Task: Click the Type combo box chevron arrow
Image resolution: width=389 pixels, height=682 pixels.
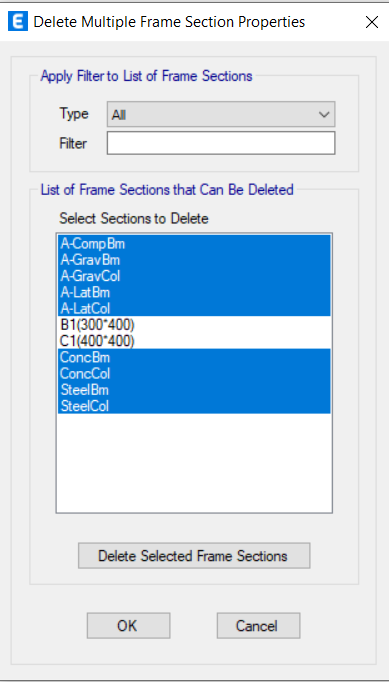Action: click(324, 115)
